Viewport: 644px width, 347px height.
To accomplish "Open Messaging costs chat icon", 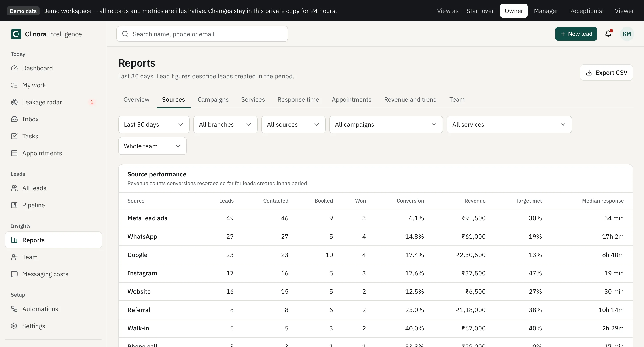I will point(14,274).
